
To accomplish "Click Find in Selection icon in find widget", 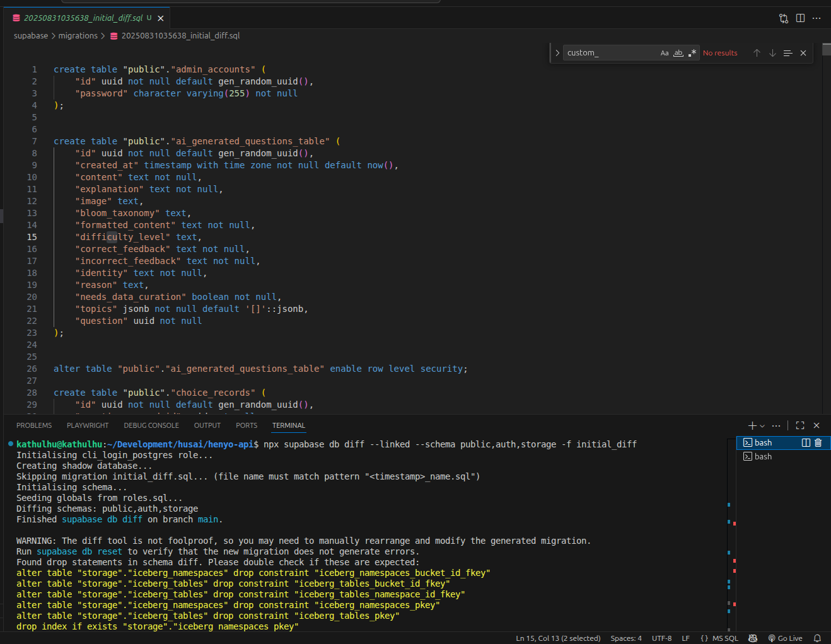I will pyautogui.click(x=787, y=53).
